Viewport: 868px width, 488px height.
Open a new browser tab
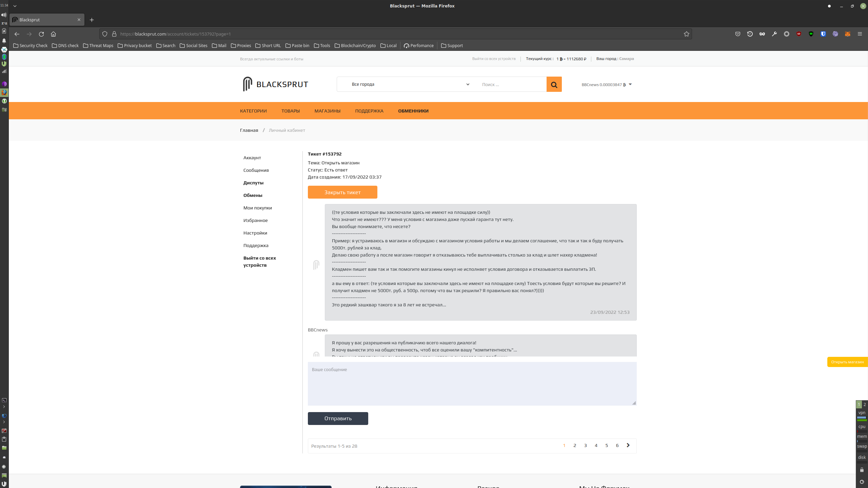[x=92, y=20]
